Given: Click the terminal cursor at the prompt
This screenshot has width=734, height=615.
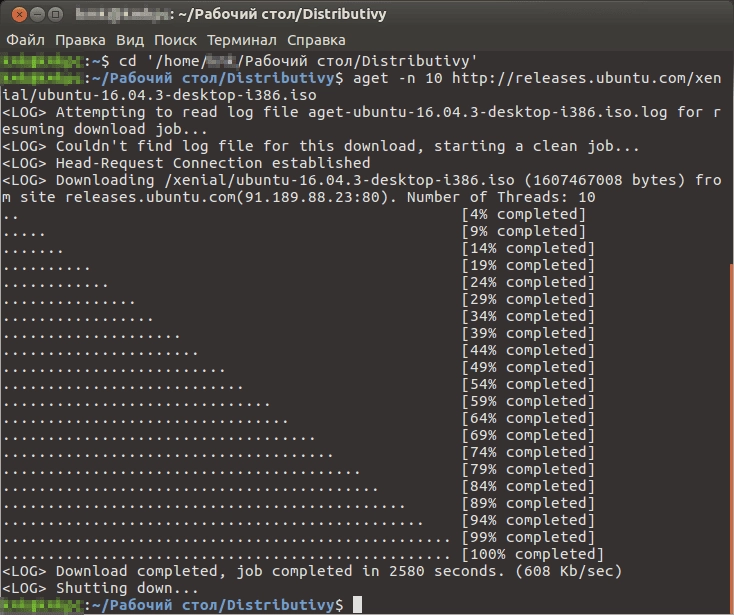Looking at the screenshot, I should point(357,605).
